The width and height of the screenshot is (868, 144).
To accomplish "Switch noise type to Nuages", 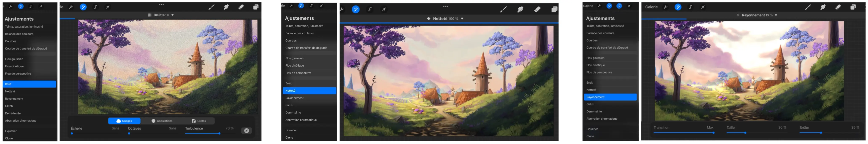I will [x=124, y=121].
